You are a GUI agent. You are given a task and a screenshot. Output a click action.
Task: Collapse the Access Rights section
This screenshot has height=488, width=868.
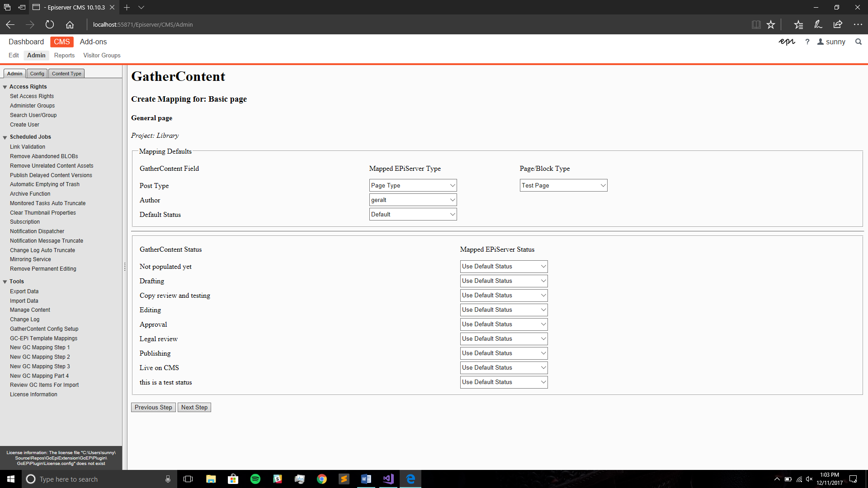point(5,87)
